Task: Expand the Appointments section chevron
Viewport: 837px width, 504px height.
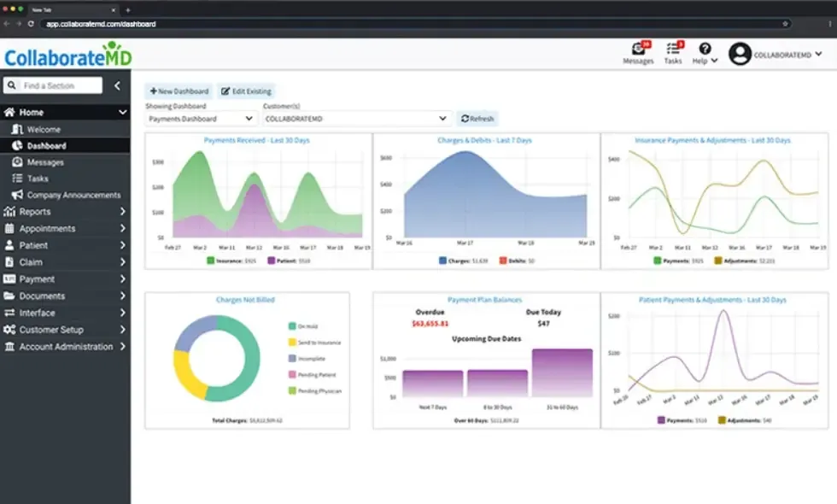Action: coord(122,229)
